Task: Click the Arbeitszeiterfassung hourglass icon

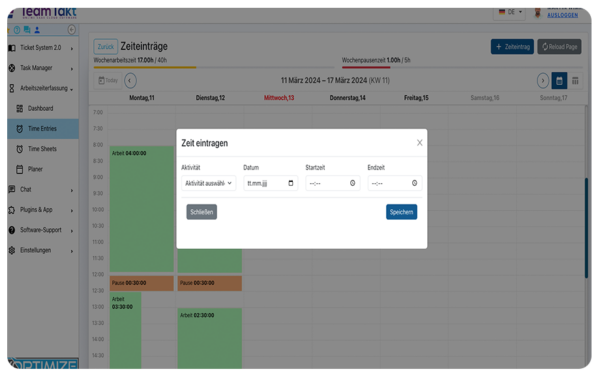Action: (x=12, y=88)
